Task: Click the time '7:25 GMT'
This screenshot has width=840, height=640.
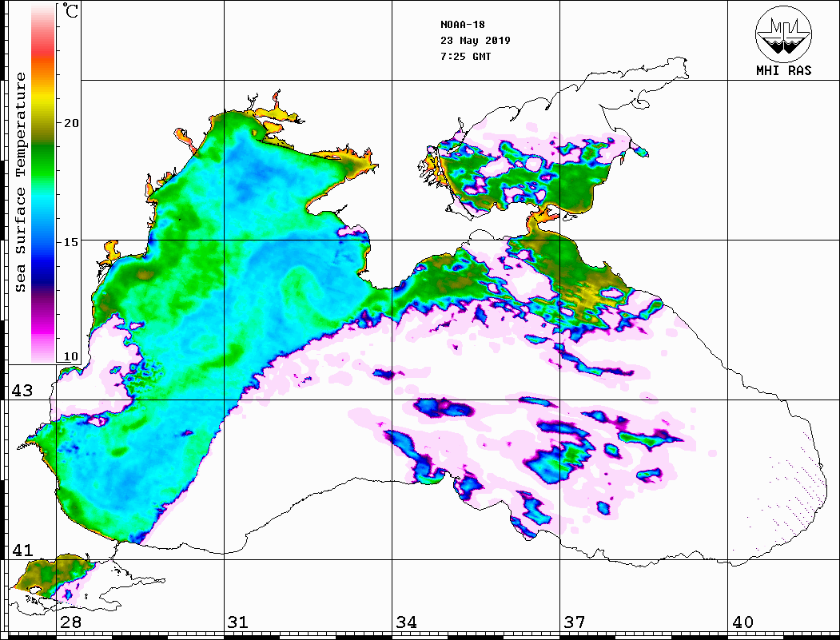Action: (465, 56)
